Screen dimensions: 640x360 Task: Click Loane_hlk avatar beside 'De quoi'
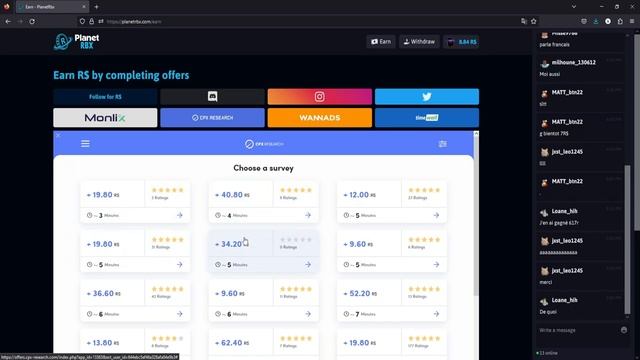pyautogui.click(x=544, y=302)
